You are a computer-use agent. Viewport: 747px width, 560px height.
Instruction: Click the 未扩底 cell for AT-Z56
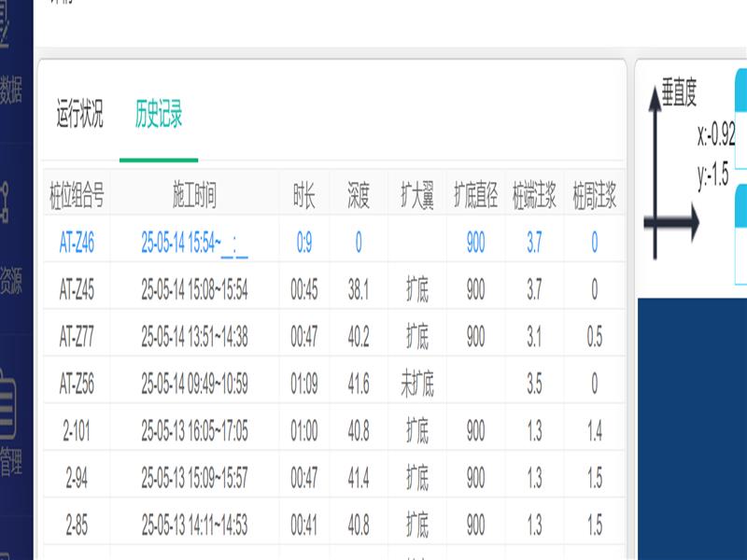click(416, 385)
